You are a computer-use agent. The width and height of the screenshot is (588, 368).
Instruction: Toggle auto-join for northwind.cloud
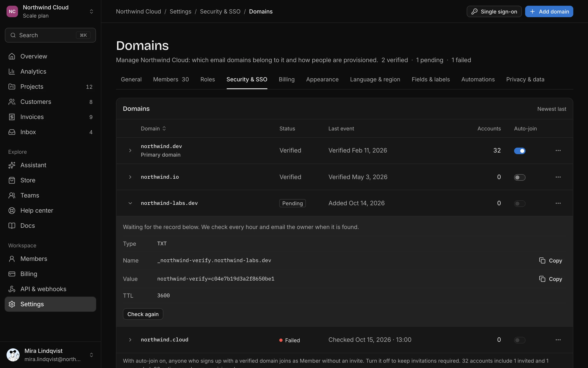[x=520, y=340]
